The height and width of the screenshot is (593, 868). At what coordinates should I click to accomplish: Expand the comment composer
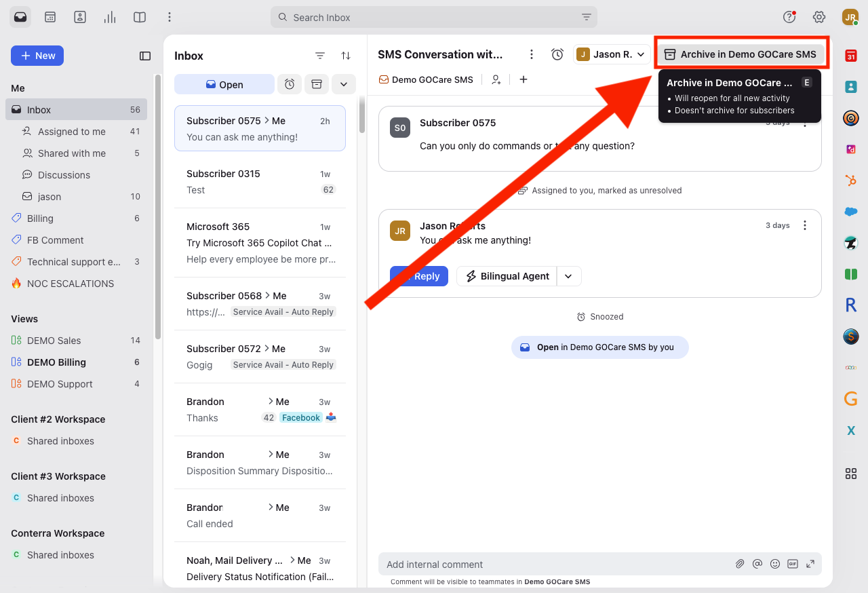[810, 564]
